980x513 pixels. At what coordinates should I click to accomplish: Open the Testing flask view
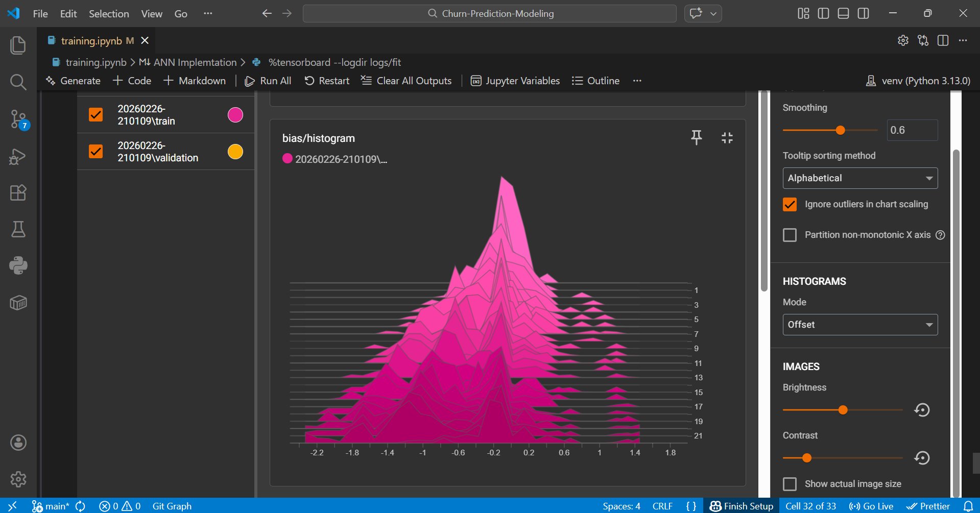coord(18,229)
